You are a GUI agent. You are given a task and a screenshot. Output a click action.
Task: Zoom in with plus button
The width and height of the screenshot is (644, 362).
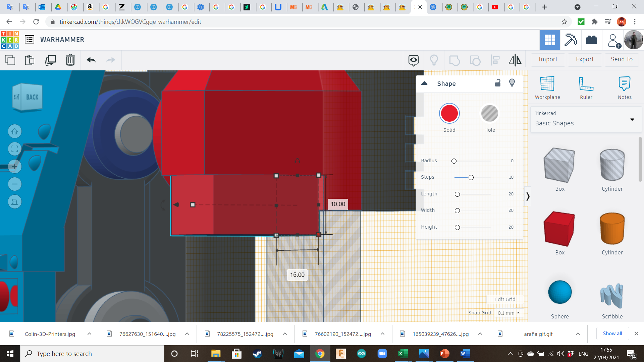tap(15, 167)
